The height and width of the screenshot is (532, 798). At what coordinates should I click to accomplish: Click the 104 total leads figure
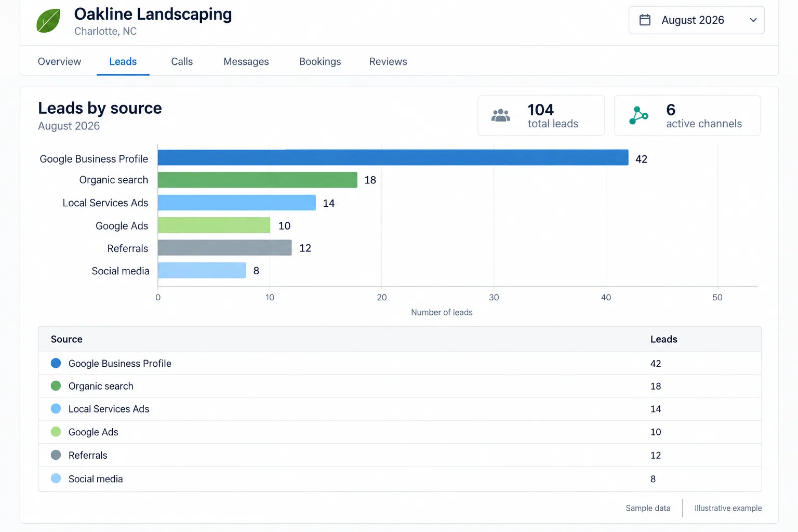(541, 110)
